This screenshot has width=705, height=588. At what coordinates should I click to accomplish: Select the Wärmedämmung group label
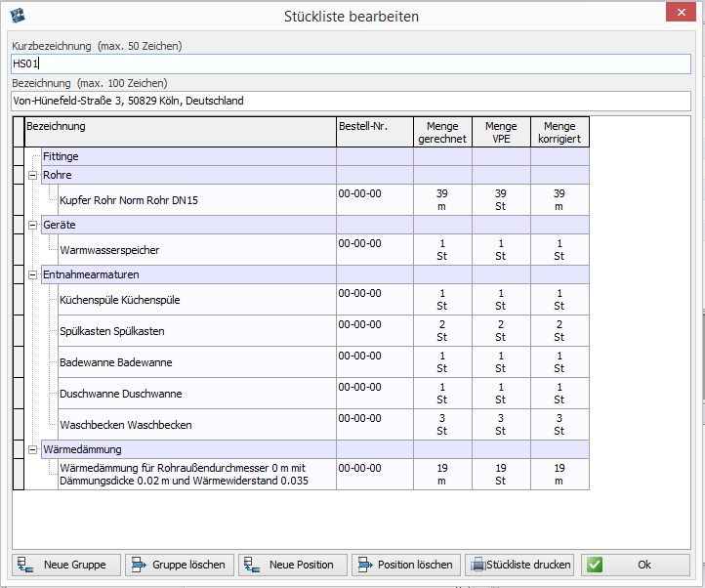click(82, 449)
